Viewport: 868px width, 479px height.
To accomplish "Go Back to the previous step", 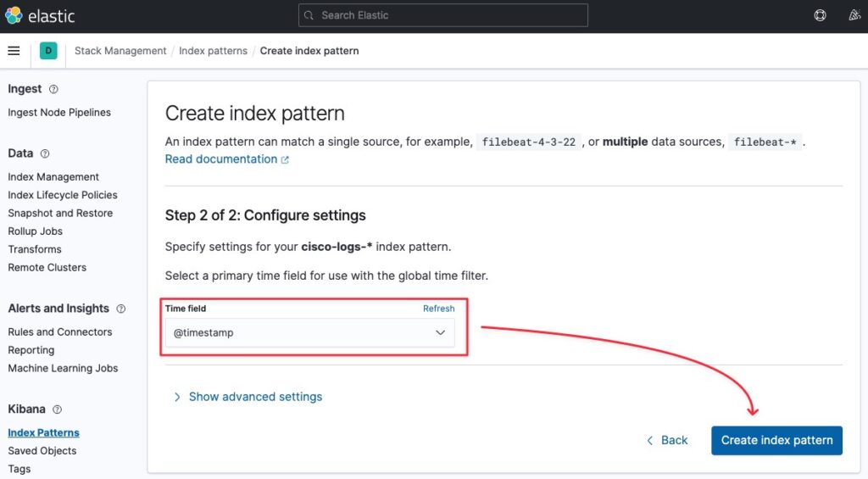I will point(667,440).
